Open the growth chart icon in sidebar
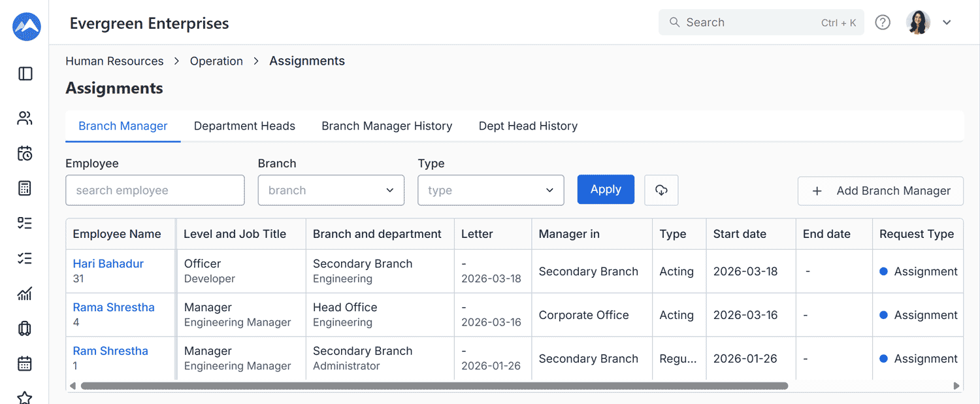This screenshot has width=980, height=404. [x=25, y=294]
